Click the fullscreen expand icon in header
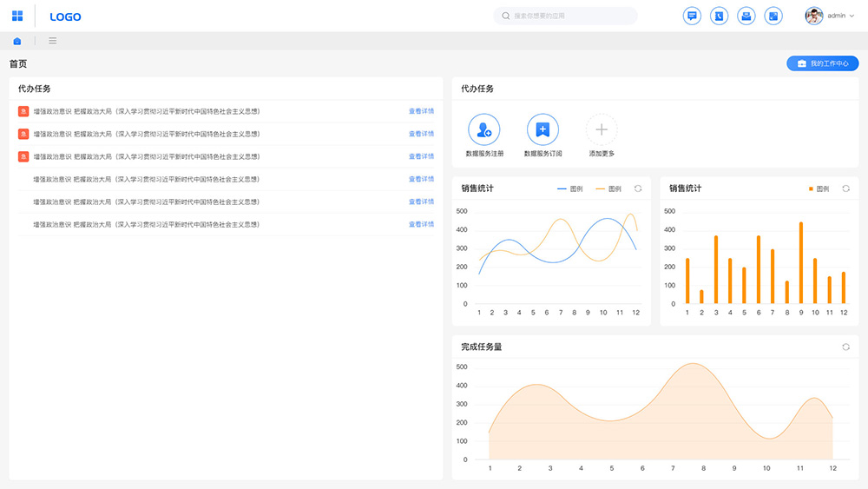This screenshot has height=489, width=868. [773, 16]
